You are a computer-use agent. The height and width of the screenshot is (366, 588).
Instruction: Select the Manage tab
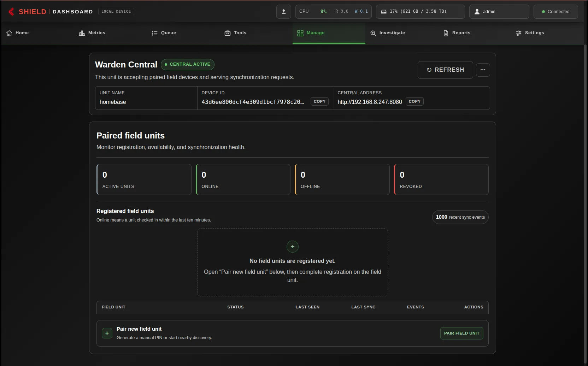[x=329, y=33]
